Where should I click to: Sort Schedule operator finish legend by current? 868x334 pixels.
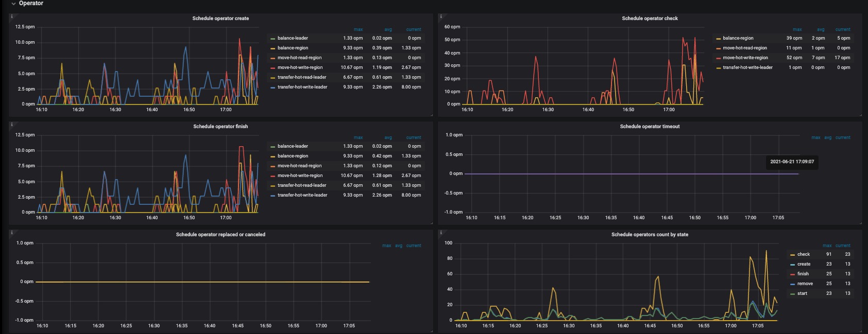413,137
